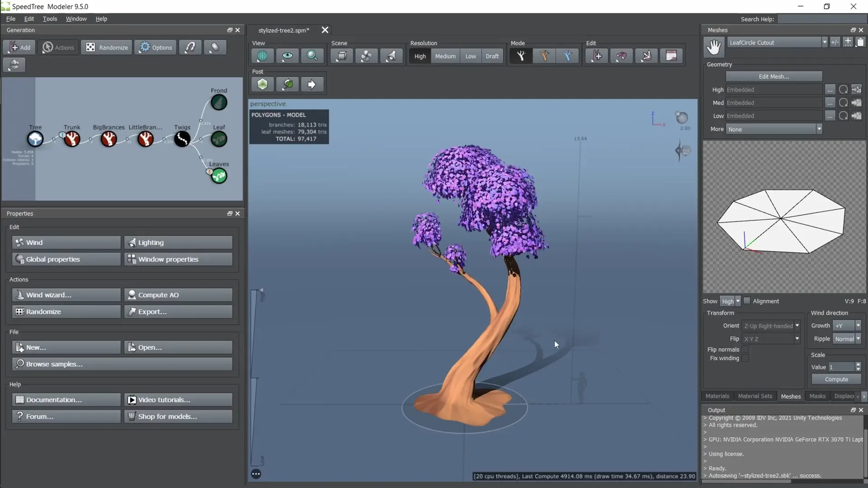Switch to the Material Sets tab
Screen dimensions: 868x488
click(x=755, y=396)
